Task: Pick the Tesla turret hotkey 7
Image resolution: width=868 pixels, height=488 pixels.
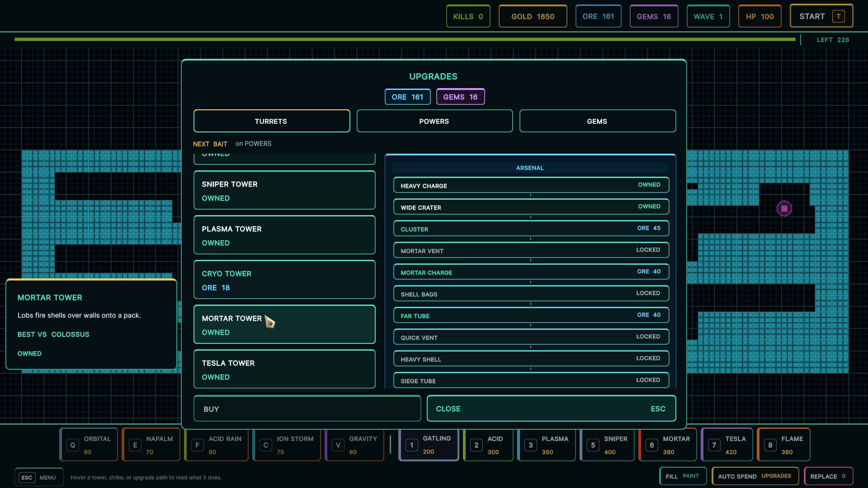Action: pyautogui.click(x=726, y=445)
